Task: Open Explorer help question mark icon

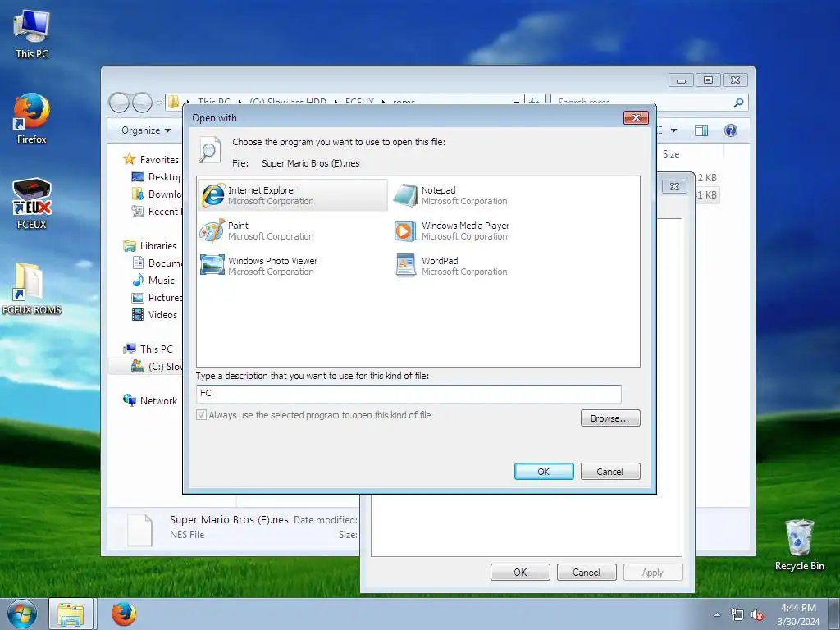Action: [x=731, y=130]
